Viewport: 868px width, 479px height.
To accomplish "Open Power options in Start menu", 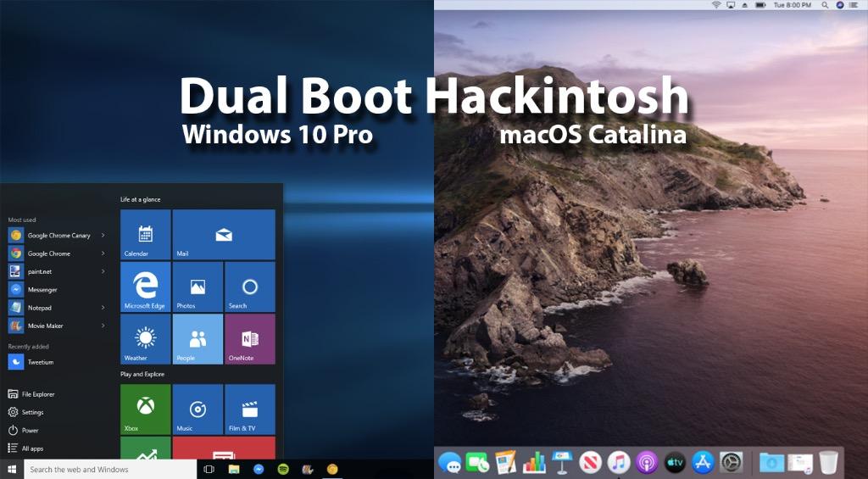I will click(x=24, y=431).
